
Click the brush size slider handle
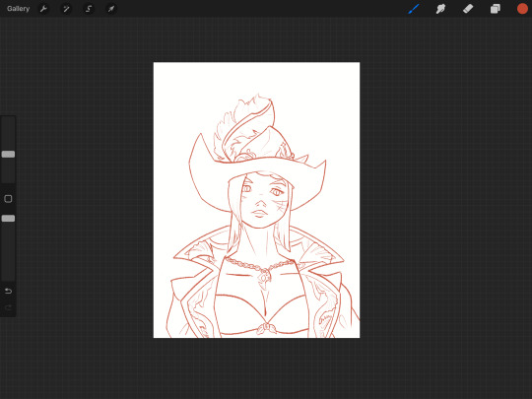tap(8, 155)
